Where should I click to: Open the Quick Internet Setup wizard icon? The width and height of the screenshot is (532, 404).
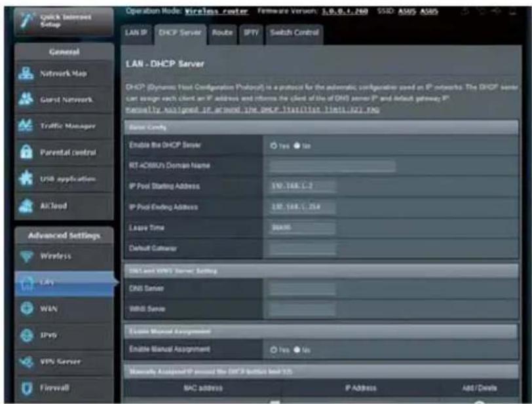tap(26, 20)
